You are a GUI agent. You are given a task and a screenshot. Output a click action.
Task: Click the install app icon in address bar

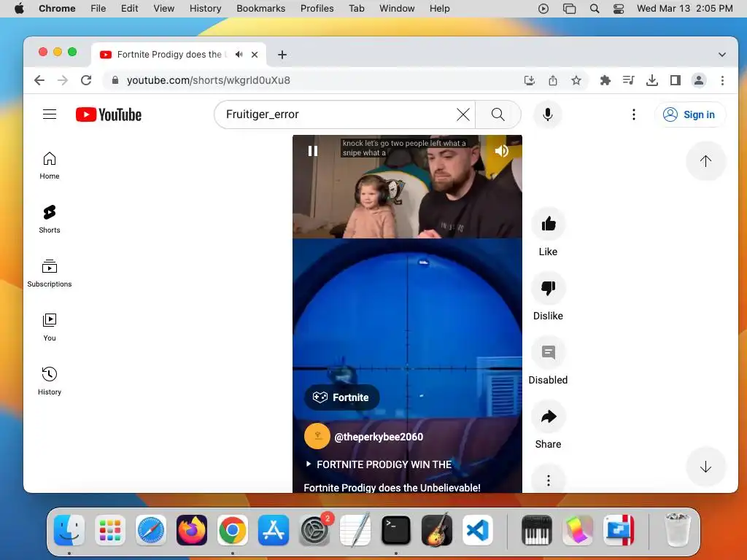coord(530,80)
